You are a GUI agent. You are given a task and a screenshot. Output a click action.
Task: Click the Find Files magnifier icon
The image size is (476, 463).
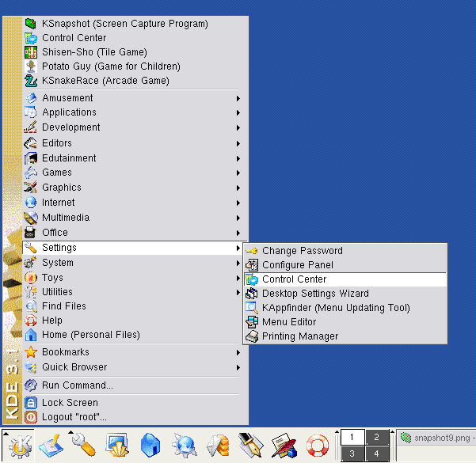(x=31, y=306)
